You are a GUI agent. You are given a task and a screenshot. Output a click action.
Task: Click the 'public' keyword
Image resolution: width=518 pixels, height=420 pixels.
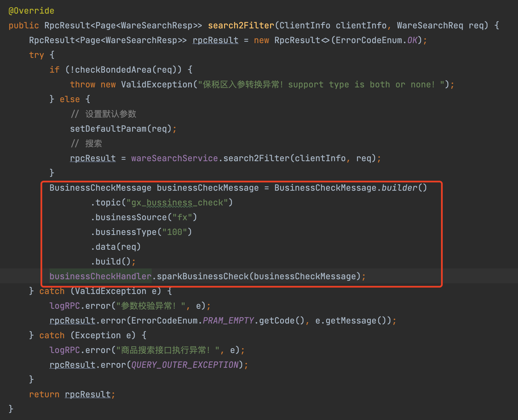[24, 26]
